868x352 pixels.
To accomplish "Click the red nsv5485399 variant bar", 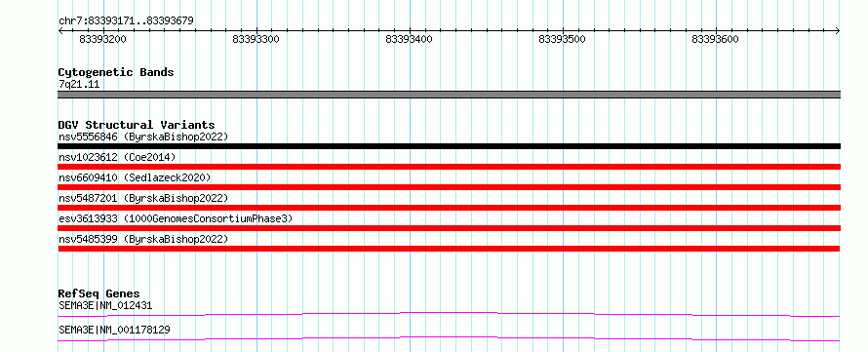I will click(449, 249).
